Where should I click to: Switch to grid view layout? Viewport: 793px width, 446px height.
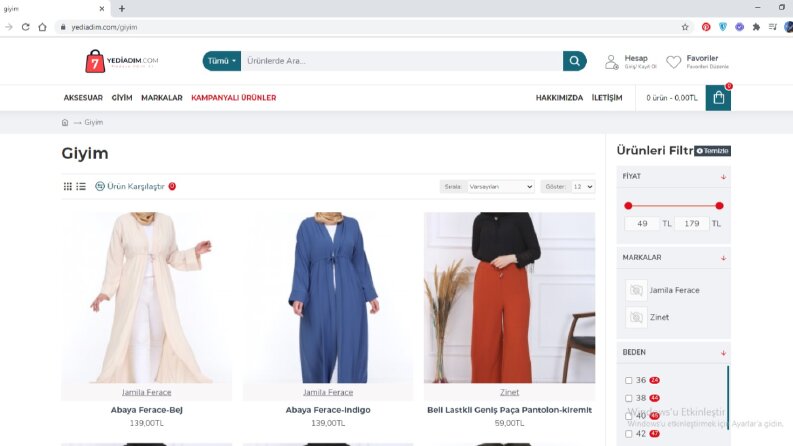(x=68, y=186)
